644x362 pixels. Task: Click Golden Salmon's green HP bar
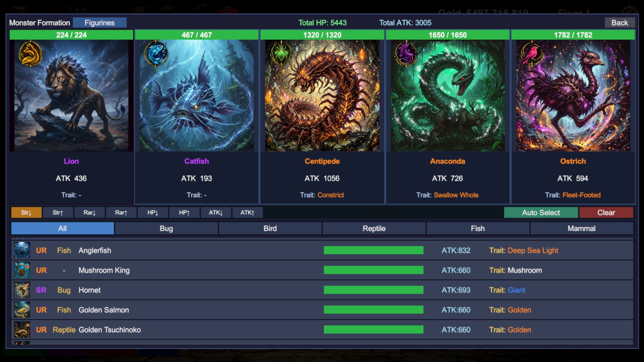pyautogui.click(x=373, y=310)
